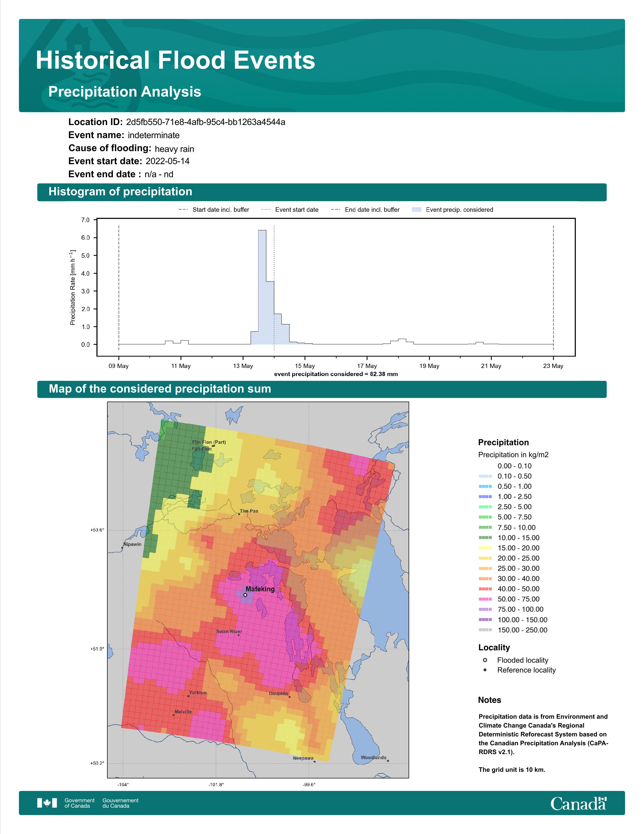Select the 20.00 - 25.00 precipitation legend swatch
This screenshot has width=644, height=834.
click(x=485, y=558)
